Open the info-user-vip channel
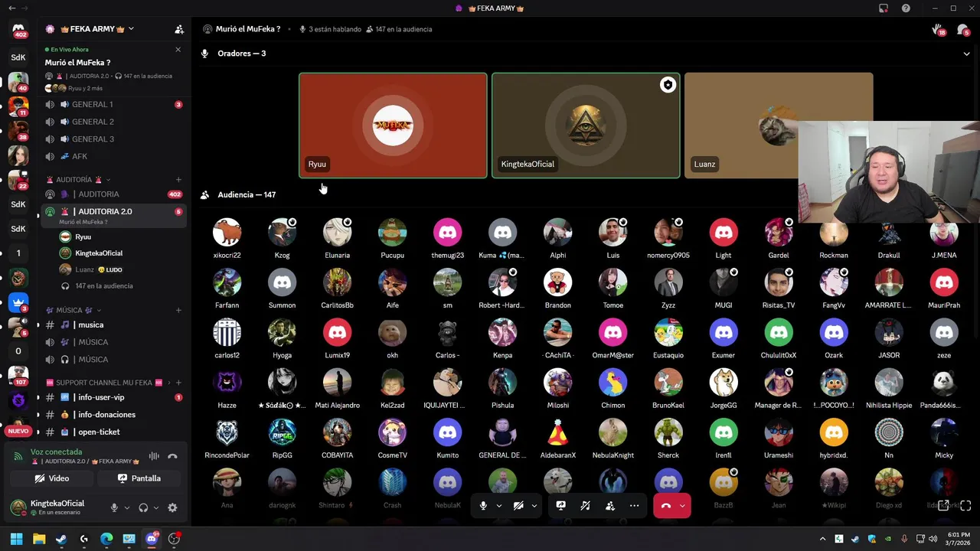Screen dimensions: 980x551 113,397
